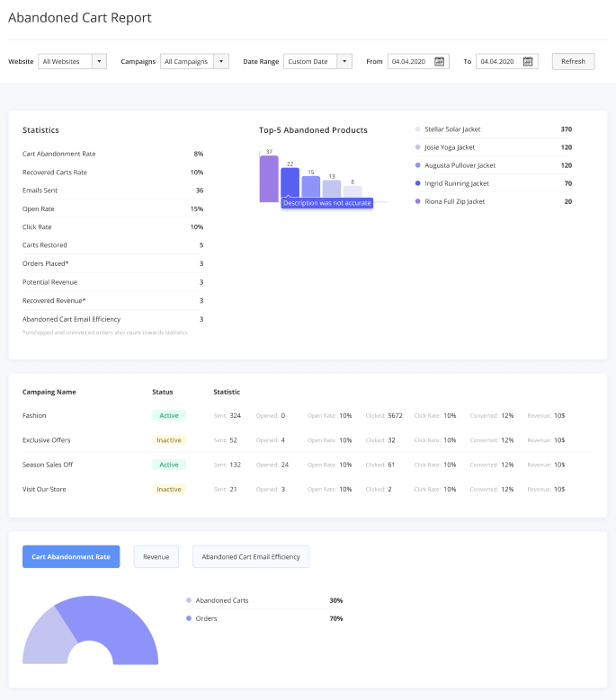This screenshot has width=616, height=700.
Task: Select the Season Sales Off campaign
Action: point(48,465)
